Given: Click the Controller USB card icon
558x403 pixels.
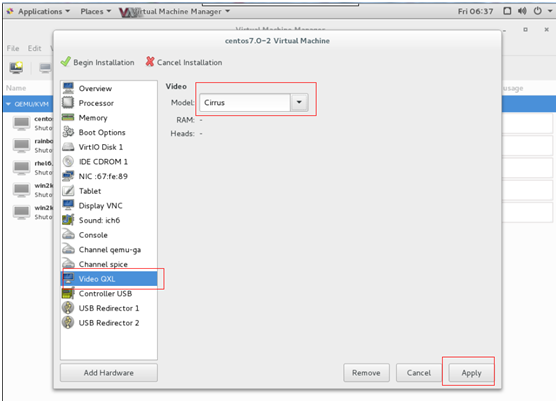Looking at the screenshot, I should pyautogui.click(x=68, y=293).
